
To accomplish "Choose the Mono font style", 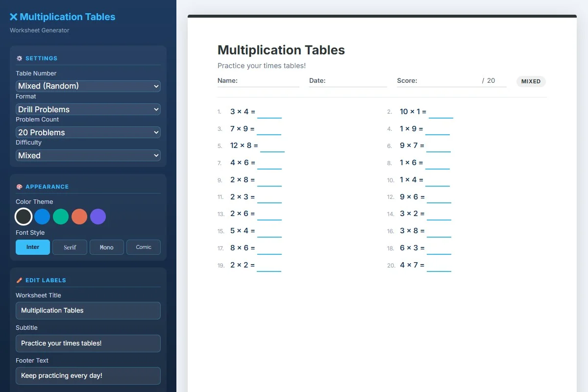I will tap(106, 247).
